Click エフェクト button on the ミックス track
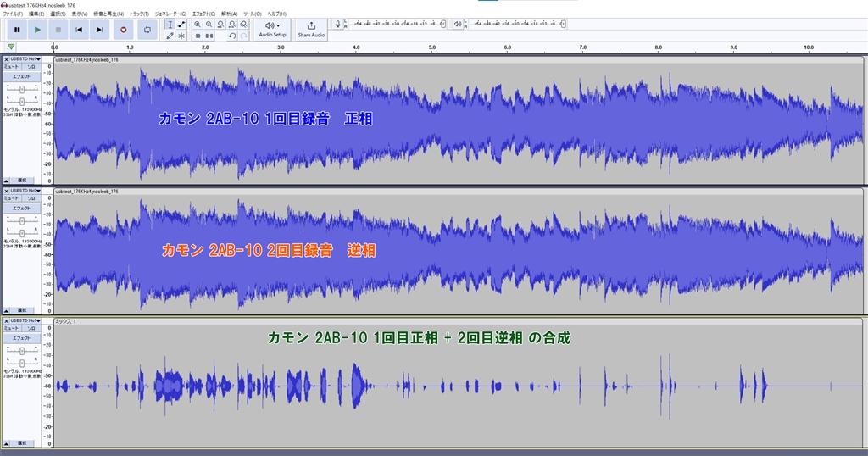 [21, 338]
